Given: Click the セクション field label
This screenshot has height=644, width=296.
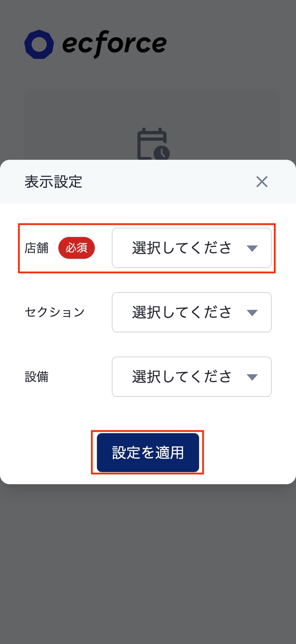Looking at the screenshot, I should pos(55,312).
